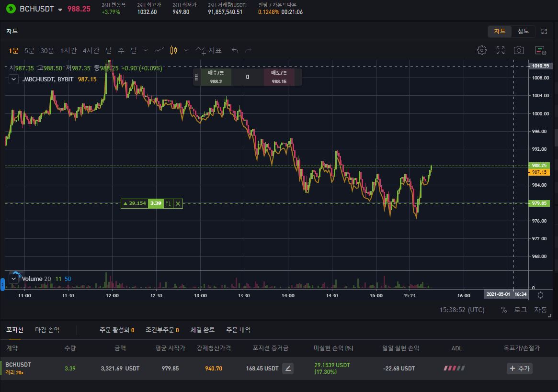This screenshot has height=392, width=558.
Task: Toggle 로그 logarithmic scale
Action: click(x=520, y=310)
